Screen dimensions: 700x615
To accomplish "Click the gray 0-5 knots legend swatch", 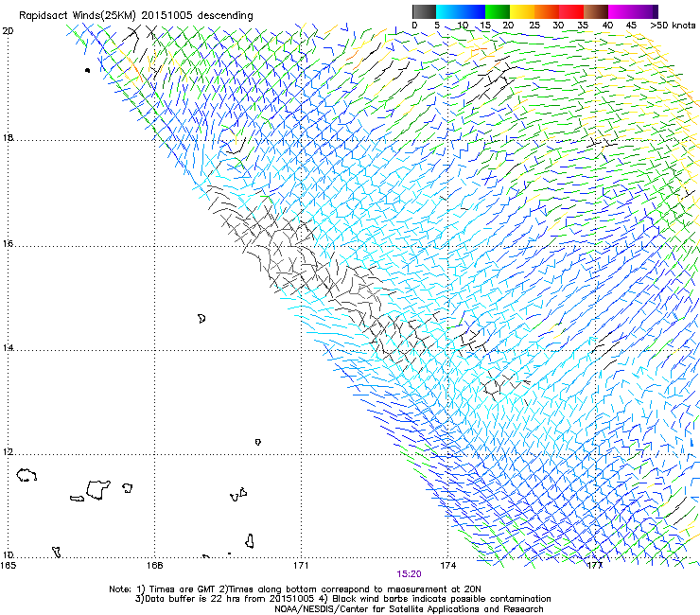I will tap(424, 11).
